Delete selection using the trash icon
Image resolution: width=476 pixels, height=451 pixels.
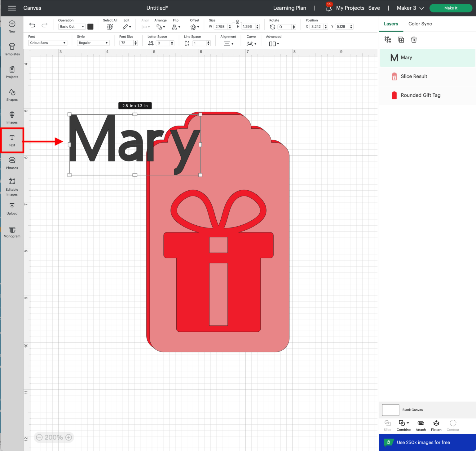[x=414, y=40]
